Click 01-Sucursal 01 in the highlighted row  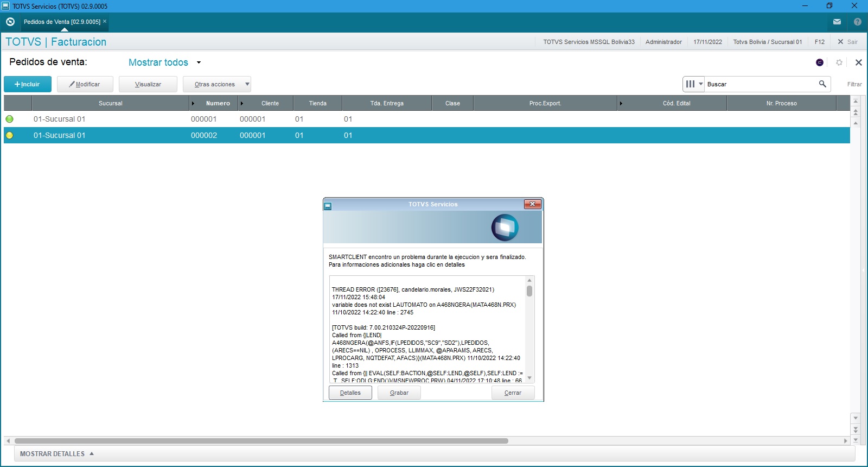point(60,135)
